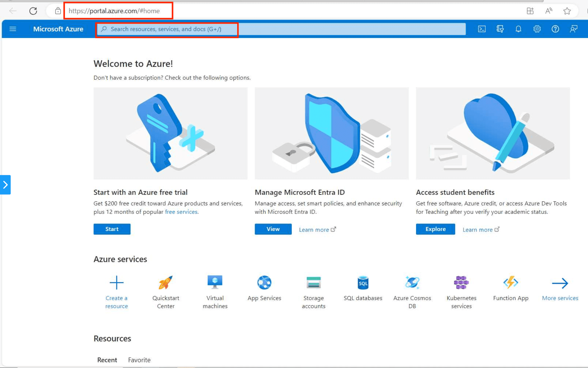Click the "Manage Microsoft Entra ID" heading
This screenshot has height=368, width=588.
pyautogui.click(x=300, y=192)
